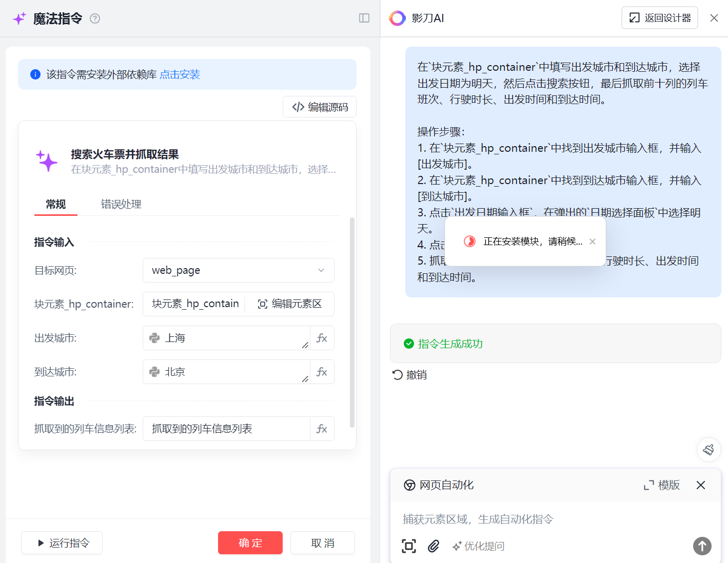728x563 pixels.
Task: Click the 点击安装 link
Action: point(180,74)
